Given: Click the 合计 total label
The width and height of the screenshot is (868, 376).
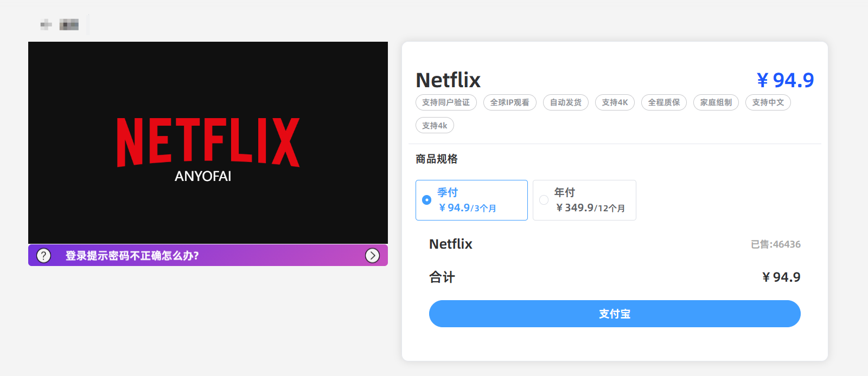Looking at the screenshot, I should pos(442,277).
